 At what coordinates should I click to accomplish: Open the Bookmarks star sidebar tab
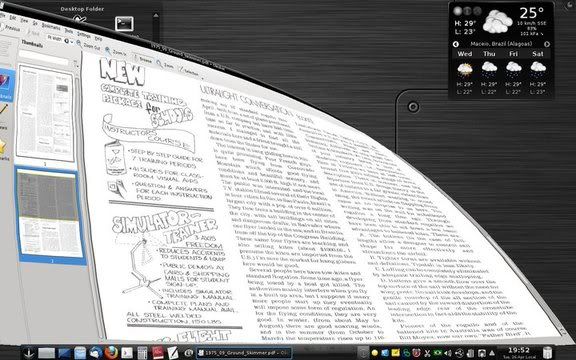point(3,149)
